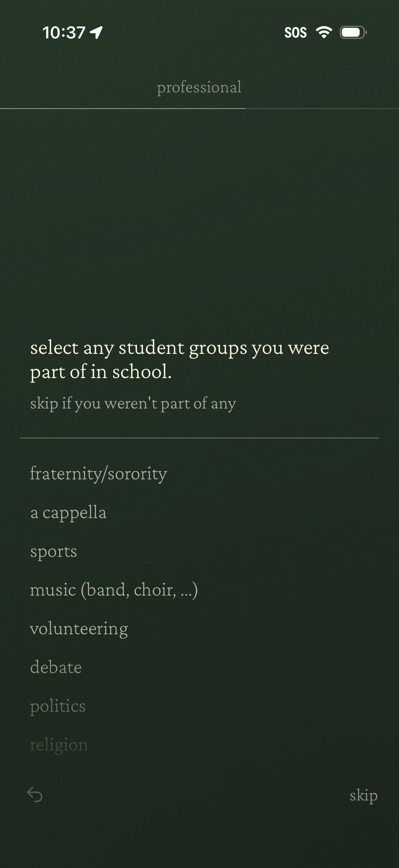Image resolution: width=399 pixels, height=868 pixels.
Task: Tap the 10:37 clock time
Action: (64, 33)
